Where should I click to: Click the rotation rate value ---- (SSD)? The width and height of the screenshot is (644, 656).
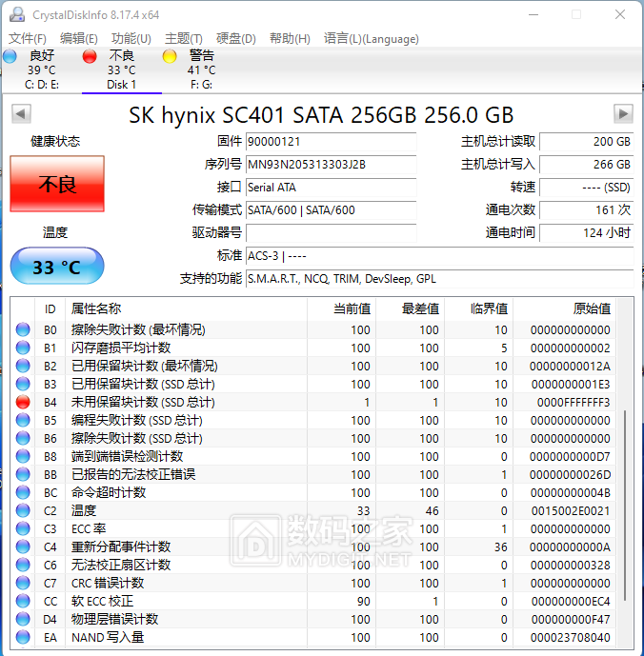pos(586,187)
